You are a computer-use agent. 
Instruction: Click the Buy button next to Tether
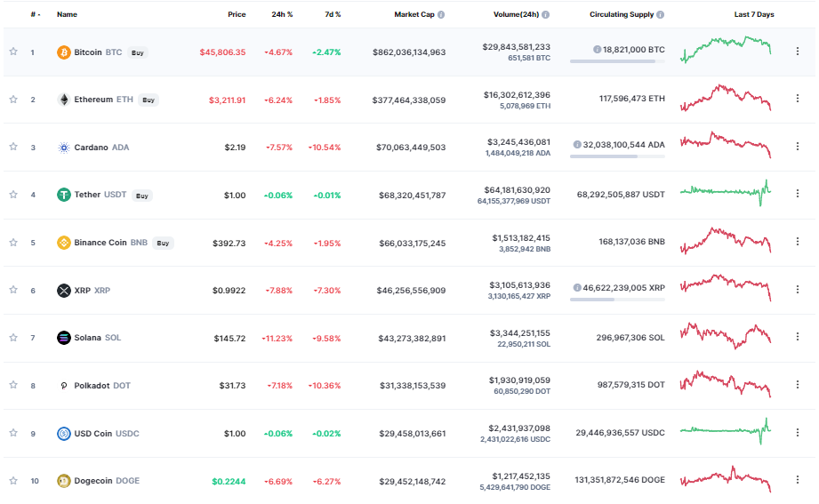(142, 196)
